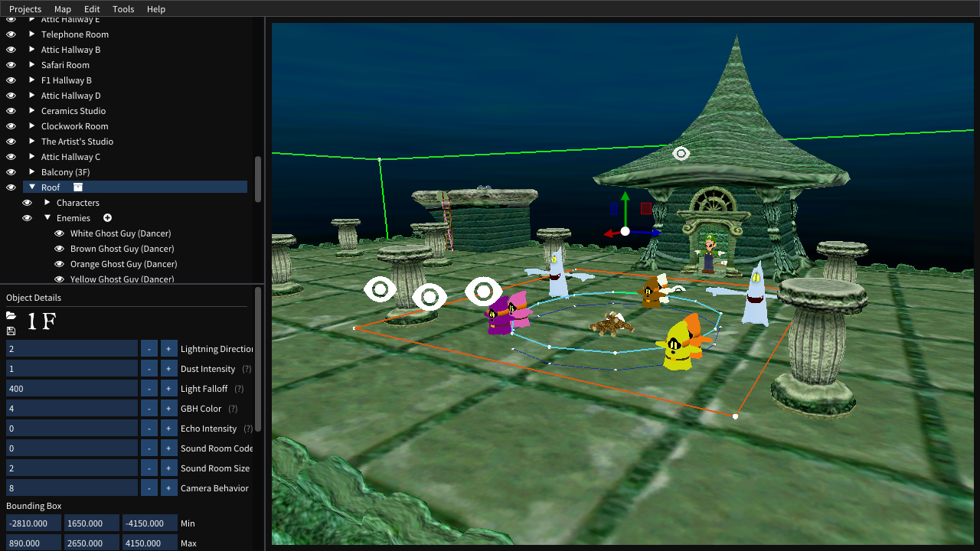Click the white center of the transform gizmo
Image resolution: width=980 pixels, height=551 pixels.
click(625, 231)
